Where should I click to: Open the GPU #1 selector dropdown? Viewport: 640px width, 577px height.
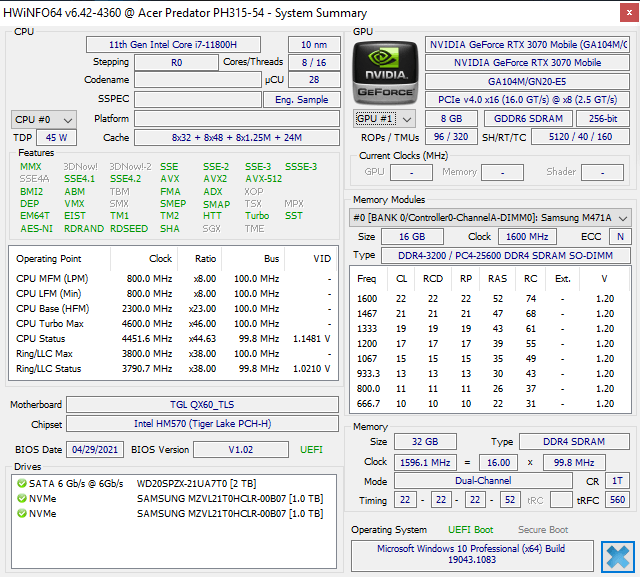coord(385,118)
